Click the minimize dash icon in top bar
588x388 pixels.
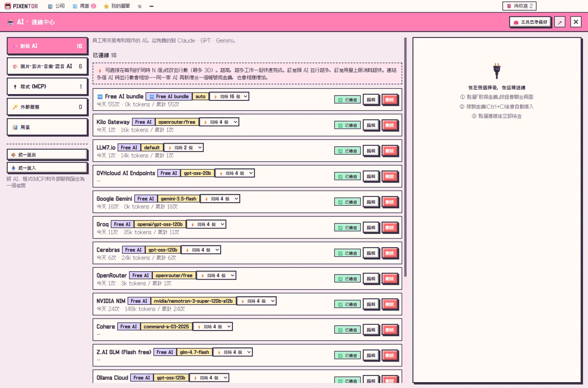tap(151, 6)
